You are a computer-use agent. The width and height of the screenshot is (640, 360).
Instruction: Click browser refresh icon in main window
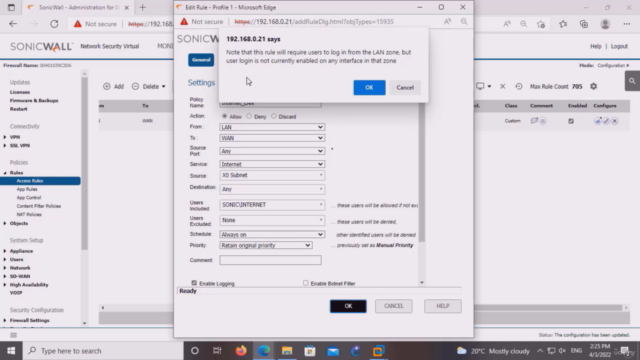pos(54,24)
